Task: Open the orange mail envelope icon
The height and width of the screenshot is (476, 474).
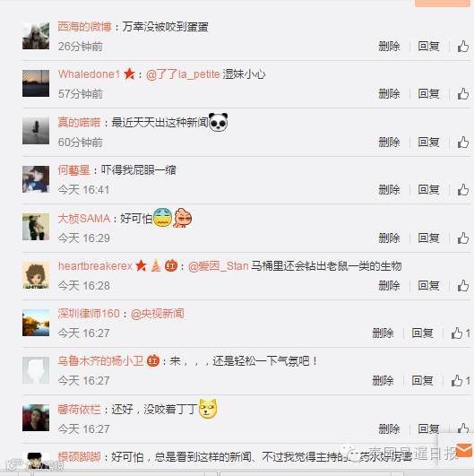Action: click(x=463, y=450)
